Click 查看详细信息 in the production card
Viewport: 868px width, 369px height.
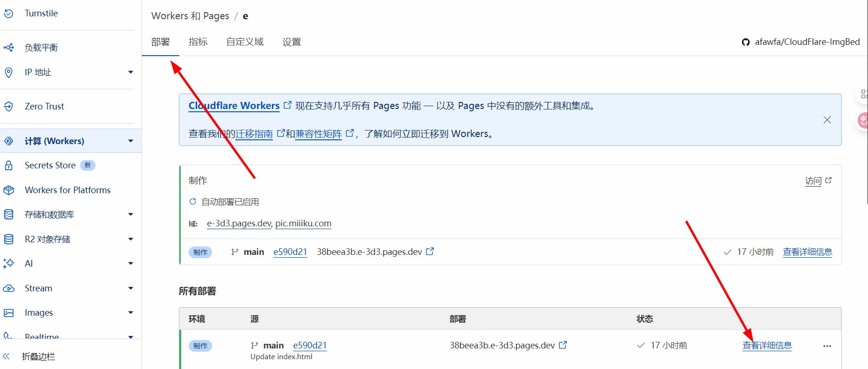pyautogui.click(x=808, y=252)
